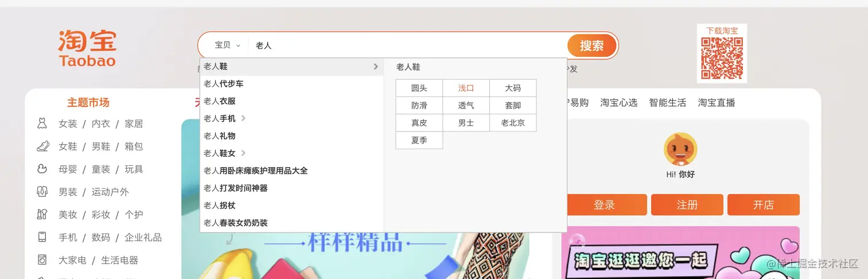Choose the 大码 filter tag
The width and height of the screenshot is (868, 279).
[513, 88]
